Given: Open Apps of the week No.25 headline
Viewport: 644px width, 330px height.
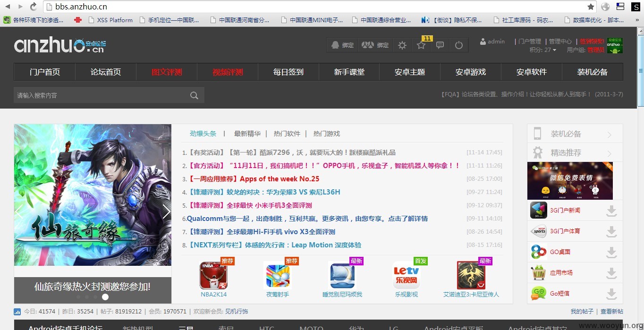Looking at the screenshot, I should click(254, 179).
